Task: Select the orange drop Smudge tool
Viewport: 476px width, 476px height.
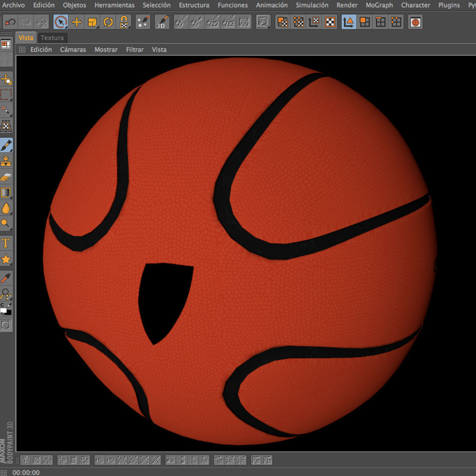Action: point(6,208)
